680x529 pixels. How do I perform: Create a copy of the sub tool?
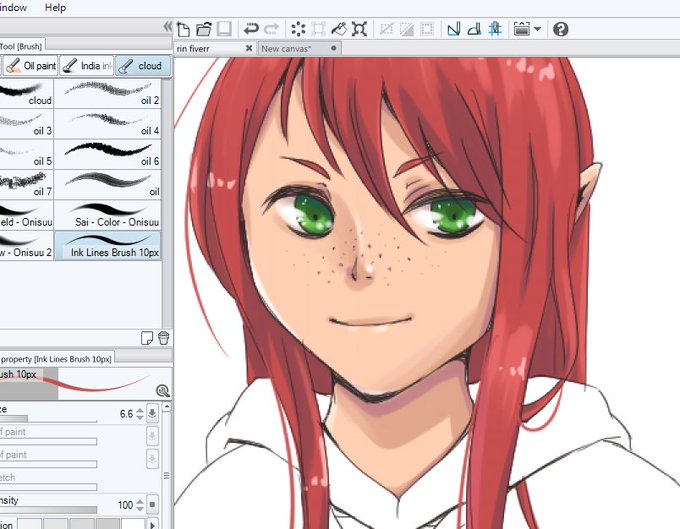point(147,338)
